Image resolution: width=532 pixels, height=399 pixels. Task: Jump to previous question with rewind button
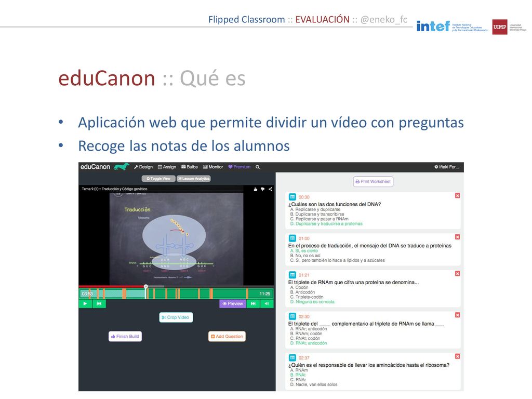tap(99, 303)
